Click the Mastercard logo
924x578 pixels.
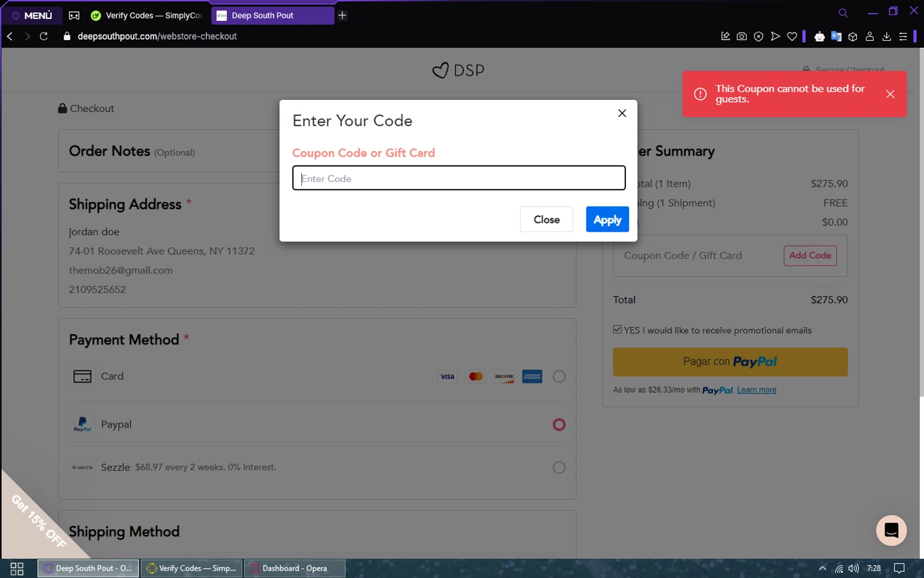(476, 377)
